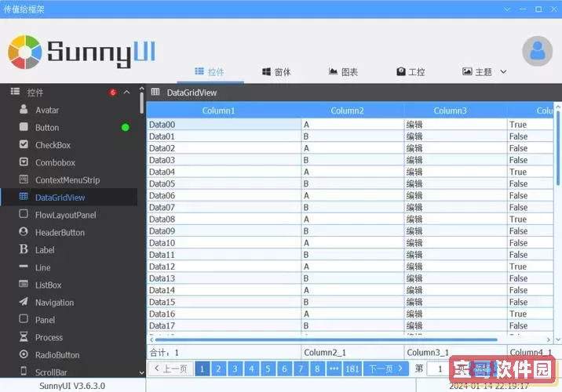562x392 pixels.
Task: Select page 1 in the pager
Action: click(x=203, y=368)
